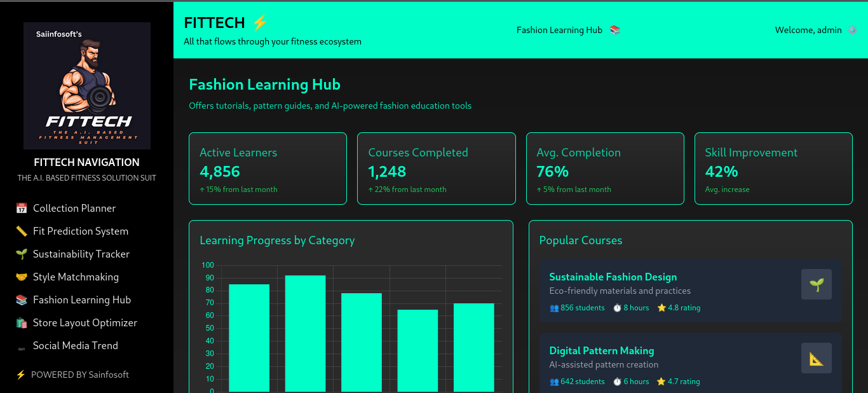This screenshot has height=393, width=868.
Task: Click the seedling icon beside Sustainability Tracker
Action: click(22, 254)
